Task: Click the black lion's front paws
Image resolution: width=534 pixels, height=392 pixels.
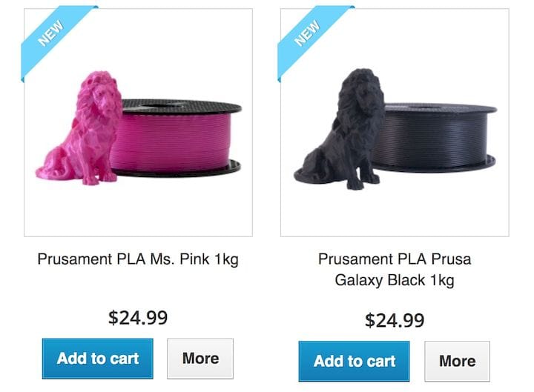Action: [x=366, y=182]
